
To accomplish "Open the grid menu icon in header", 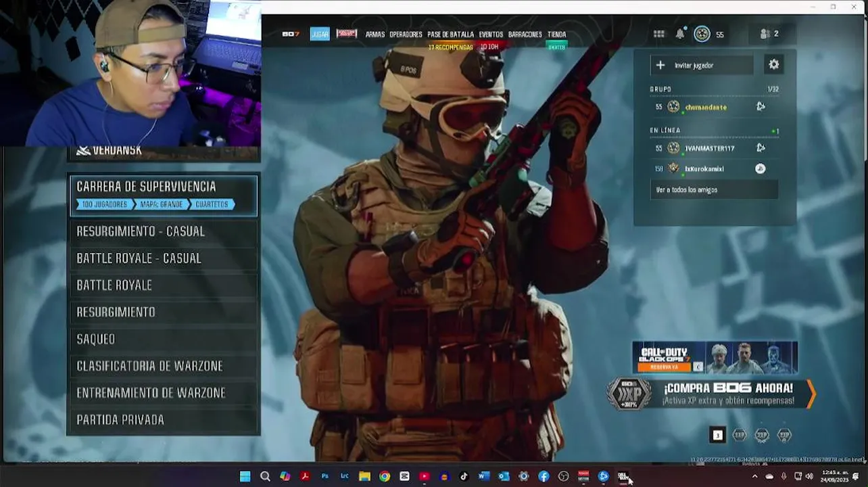I will point(659,34).
